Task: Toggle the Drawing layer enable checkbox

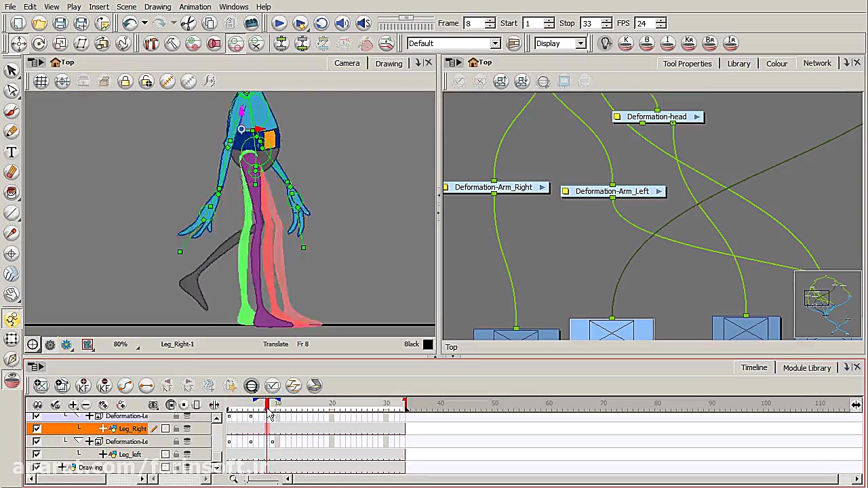Action: (37, 467)
